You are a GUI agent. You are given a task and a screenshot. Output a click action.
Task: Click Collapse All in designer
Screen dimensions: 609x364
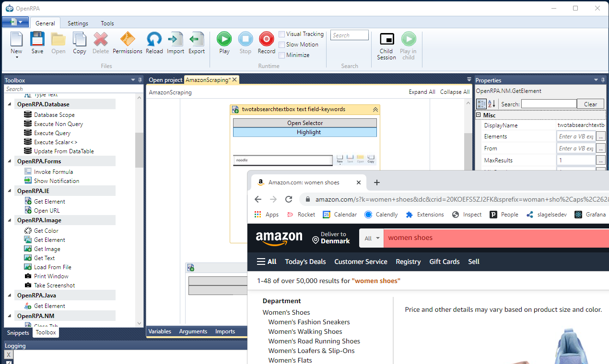click(x=455, y=92)
